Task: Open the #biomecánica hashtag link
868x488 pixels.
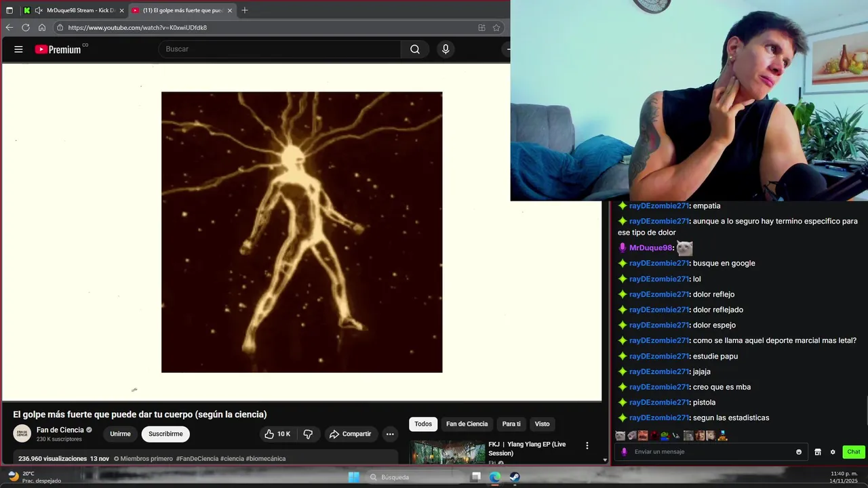Action: (266, 459)
